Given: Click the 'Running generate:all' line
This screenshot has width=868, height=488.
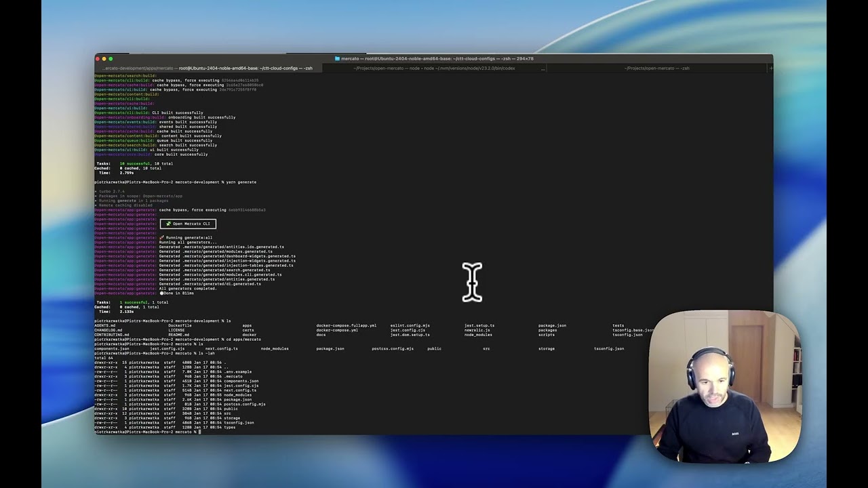Looking at the screenshot, I should (x=186, y=237).
